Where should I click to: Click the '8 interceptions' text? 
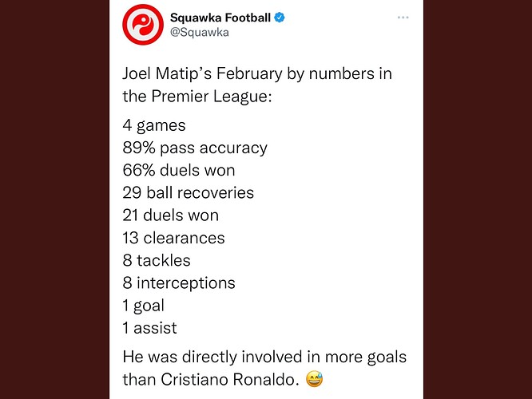pyautogui.click(x=179, y=283)
